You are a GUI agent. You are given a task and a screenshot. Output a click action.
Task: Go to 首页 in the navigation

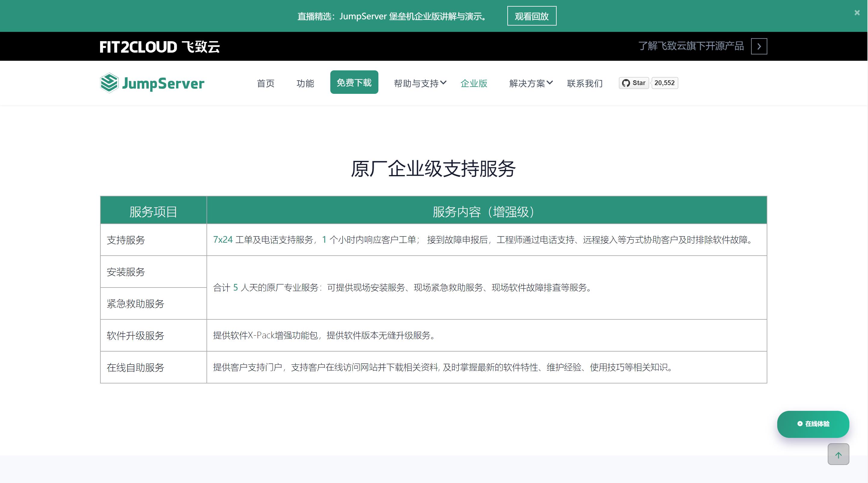click(265, 83)
